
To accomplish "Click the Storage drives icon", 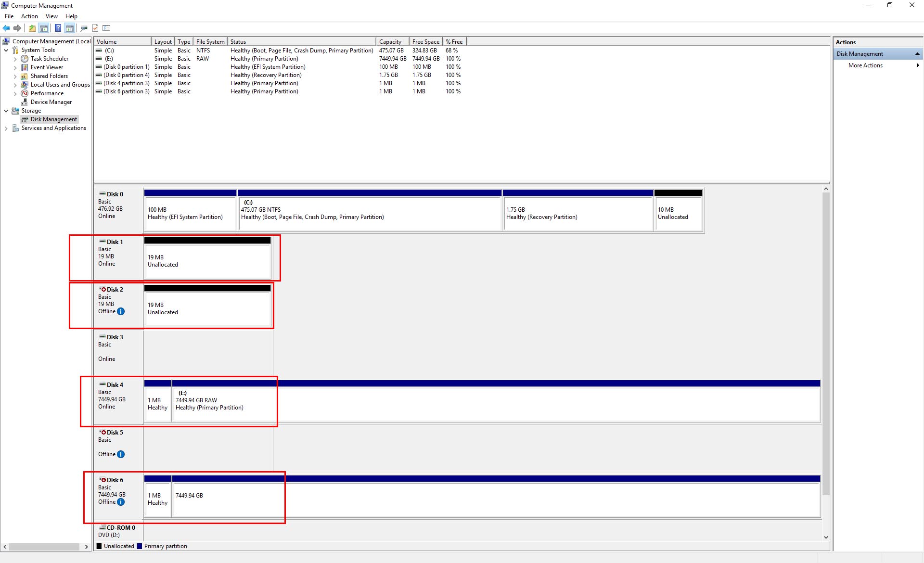I will pos(15,111).
